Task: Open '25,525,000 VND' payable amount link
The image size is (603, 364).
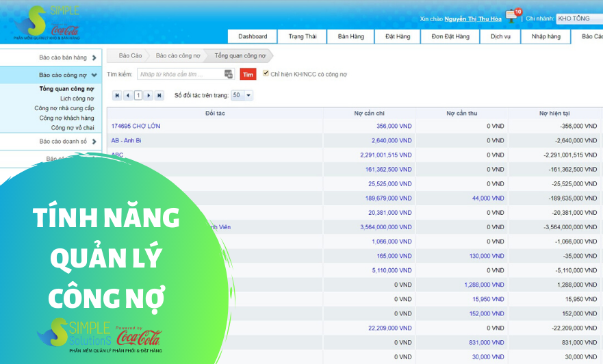Action: click(390, 184)
